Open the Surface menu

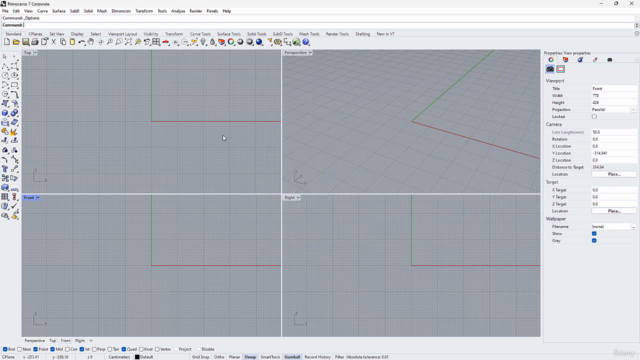[x=59, y=11]
